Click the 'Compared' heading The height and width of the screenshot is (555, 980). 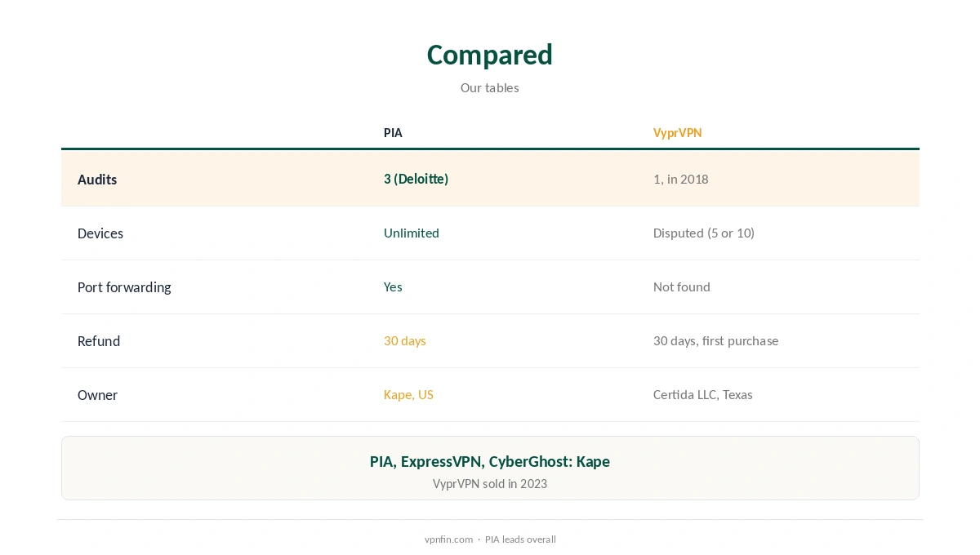(x=490, y=55)
